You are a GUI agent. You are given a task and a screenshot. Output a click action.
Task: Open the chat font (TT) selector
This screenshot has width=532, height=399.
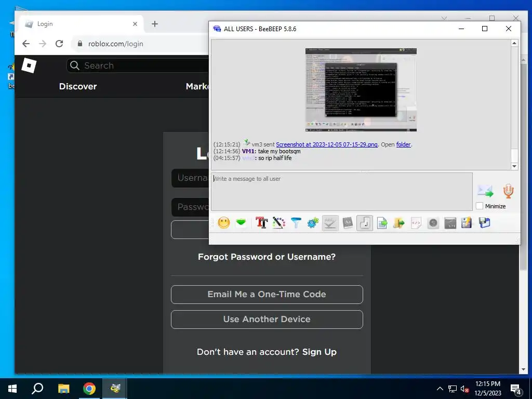click(262, 223)
